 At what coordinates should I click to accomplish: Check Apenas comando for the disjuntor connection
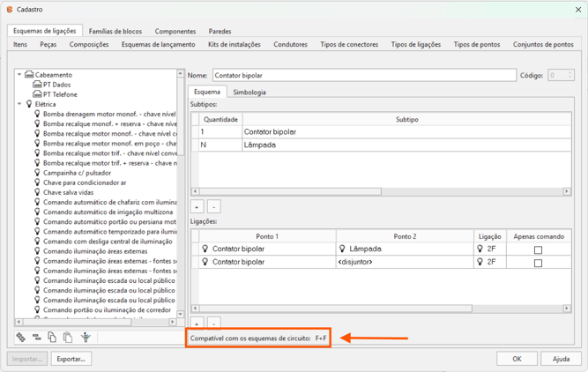click(x=538, y=263)
